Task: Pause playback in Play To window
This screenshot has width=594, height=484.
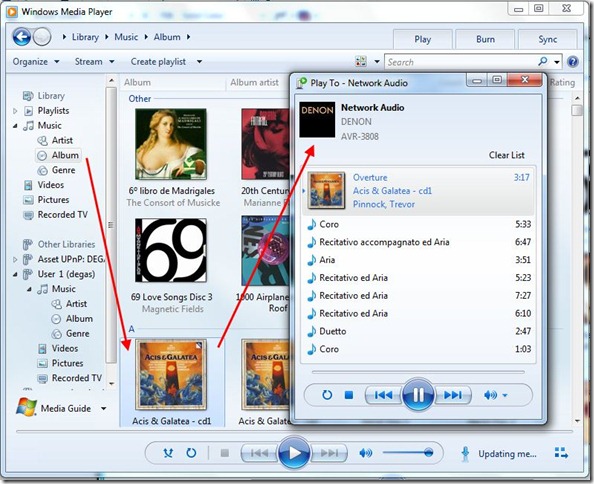Action: pyautogui.click(x=418, y=395)
